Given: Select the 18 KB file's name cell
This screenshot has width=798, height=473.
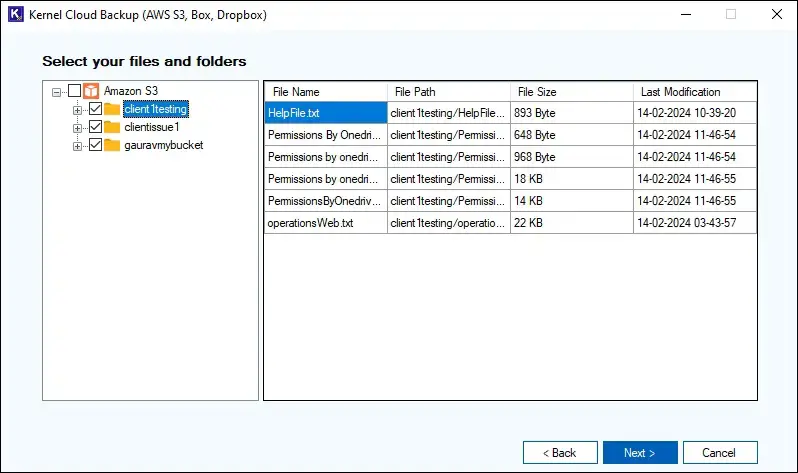Looking at the screenshot, I should click(326, 179).
